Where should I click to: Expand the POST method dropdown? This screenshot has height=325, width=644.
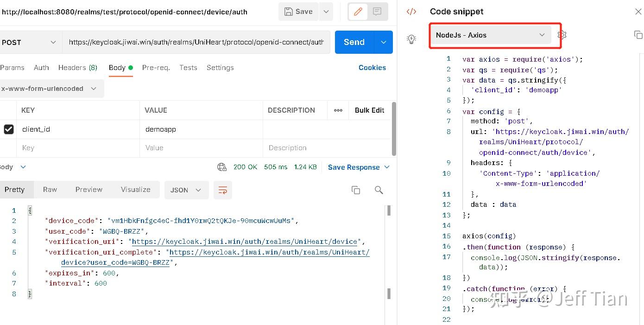pos(29,42)
